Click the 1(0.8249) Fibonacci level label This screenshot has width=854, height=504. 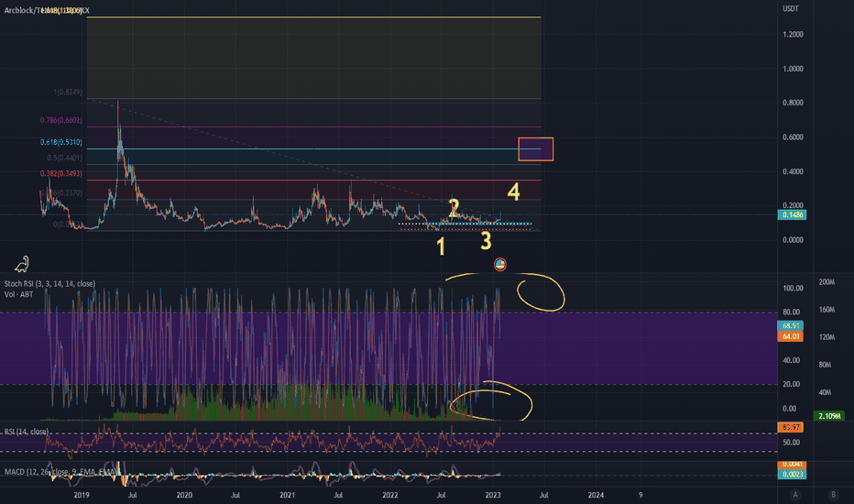pos(68,92)
